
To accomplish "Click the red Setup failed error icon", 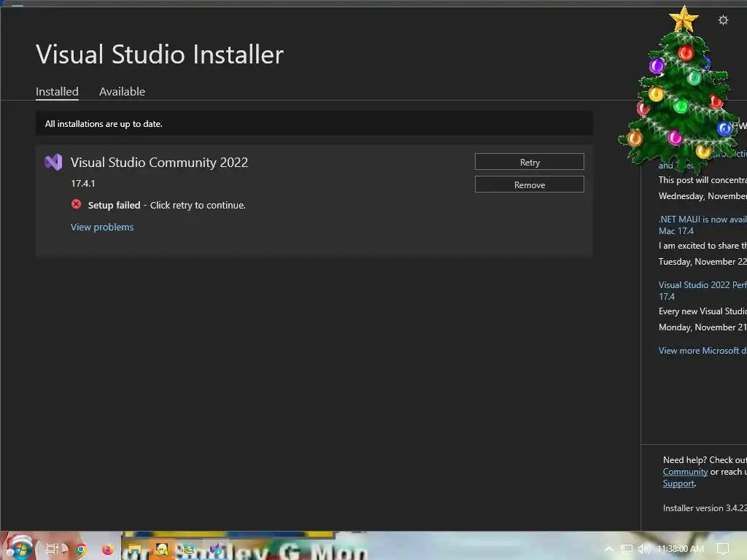I will (76, 204).
